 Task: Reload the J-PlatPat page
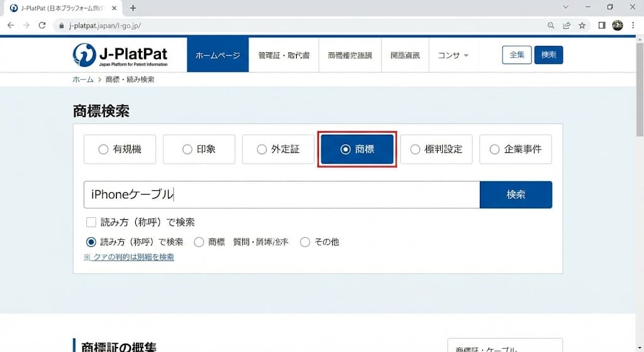(x=42, y=25)
